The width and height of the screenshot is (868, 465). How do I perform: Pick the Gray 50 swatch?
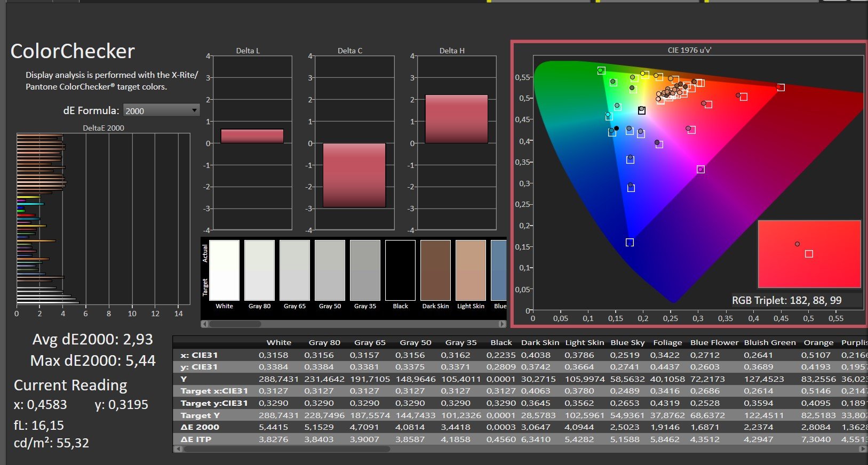pos(330,270)
